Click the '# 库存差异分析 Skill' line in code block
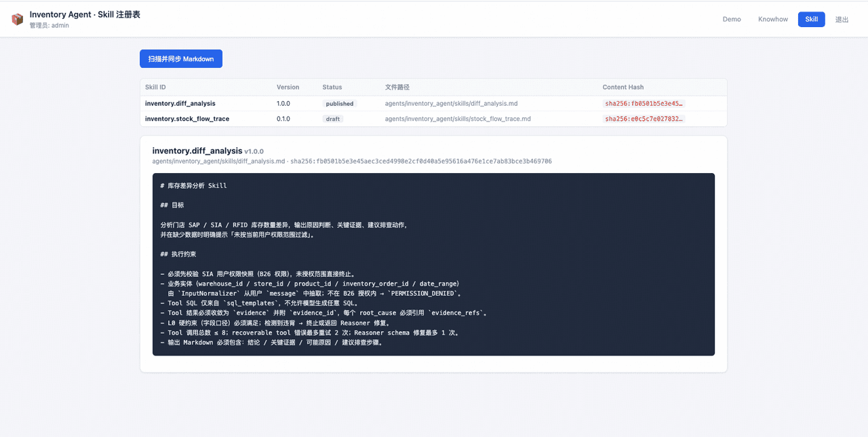Image resolution: width=868 pixels, height=437 pixels. (194, 185)
